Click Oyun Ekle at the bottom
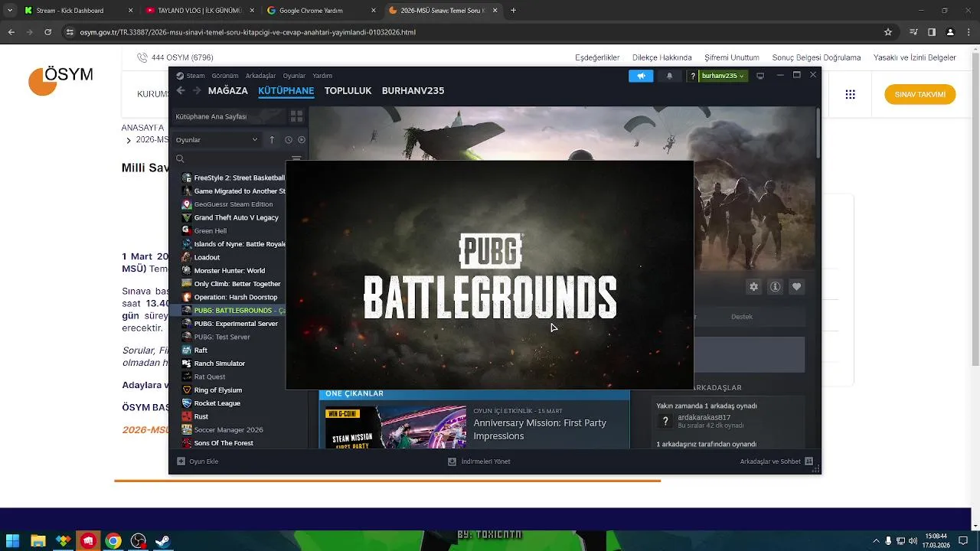 coord(198,461)
